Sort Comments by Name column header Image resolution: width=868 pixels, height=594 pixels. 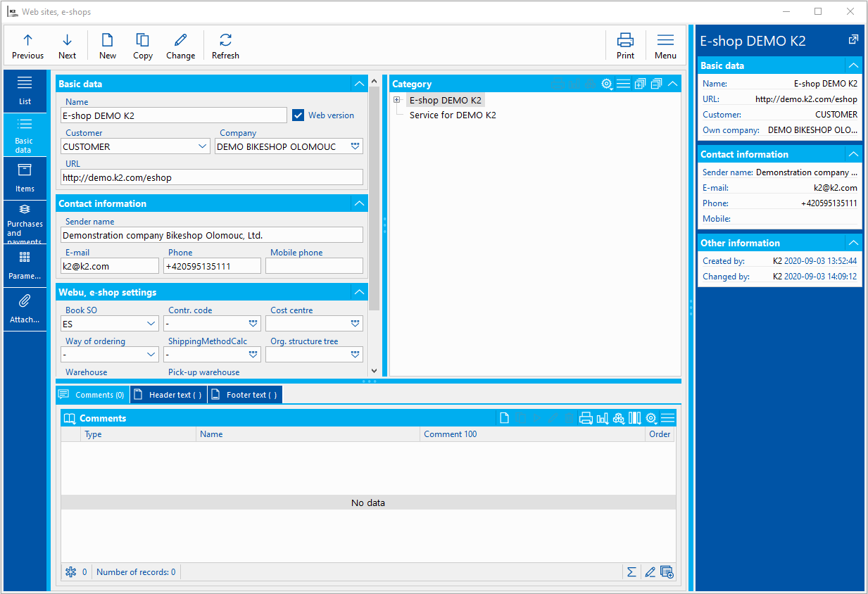(308, 434)
